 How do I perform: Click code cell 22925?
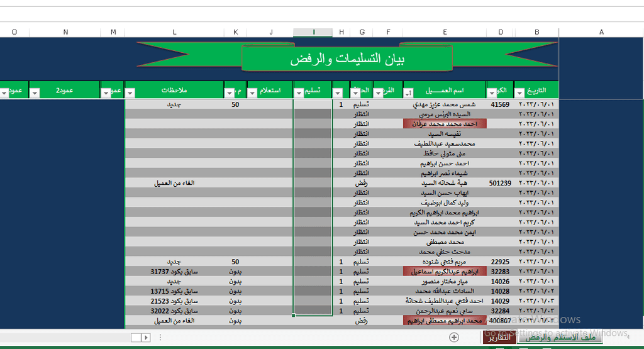500,262
